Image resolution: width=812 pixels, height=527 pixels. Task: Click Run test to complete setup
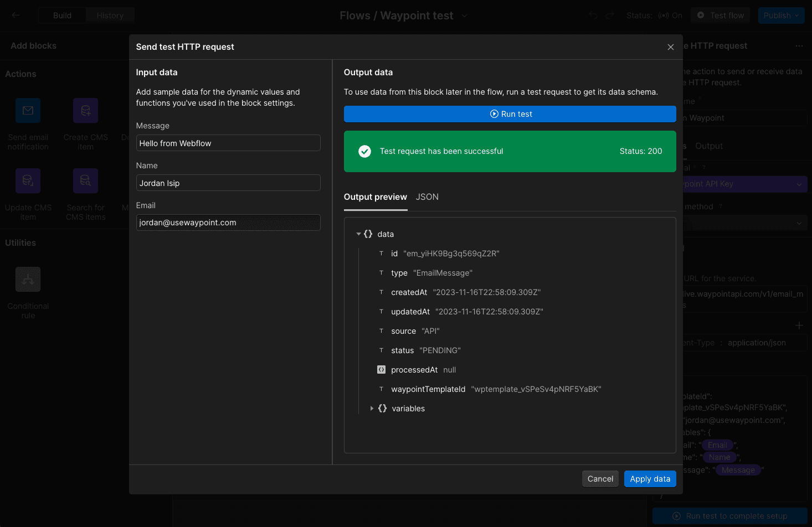pyautogui.click(x=729, y=516)
